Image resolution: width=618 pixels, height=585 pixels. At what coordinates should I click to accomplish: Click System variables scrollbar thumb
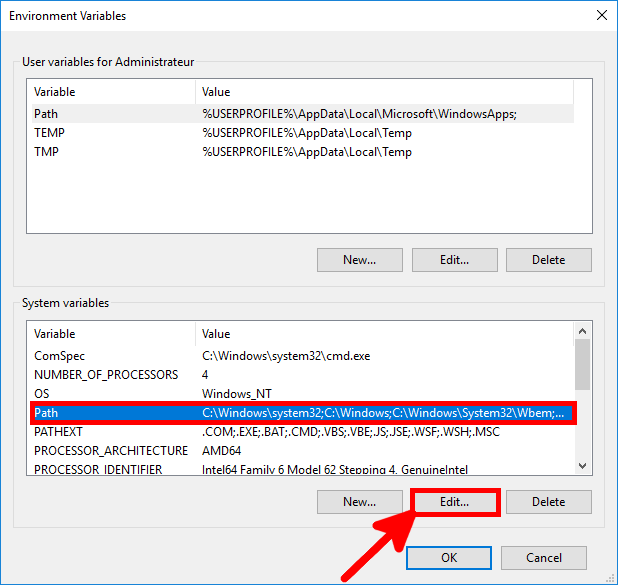(583, 365)
